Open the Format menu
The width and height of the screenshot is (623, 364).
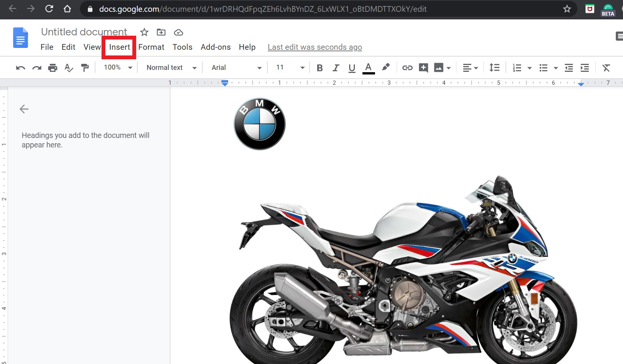coord(151,47)
